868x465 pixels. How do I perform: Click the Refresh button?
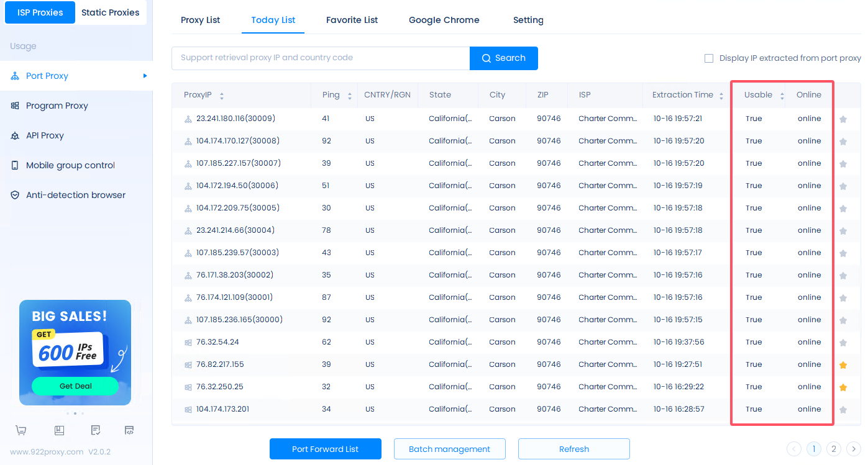point(574,449)
